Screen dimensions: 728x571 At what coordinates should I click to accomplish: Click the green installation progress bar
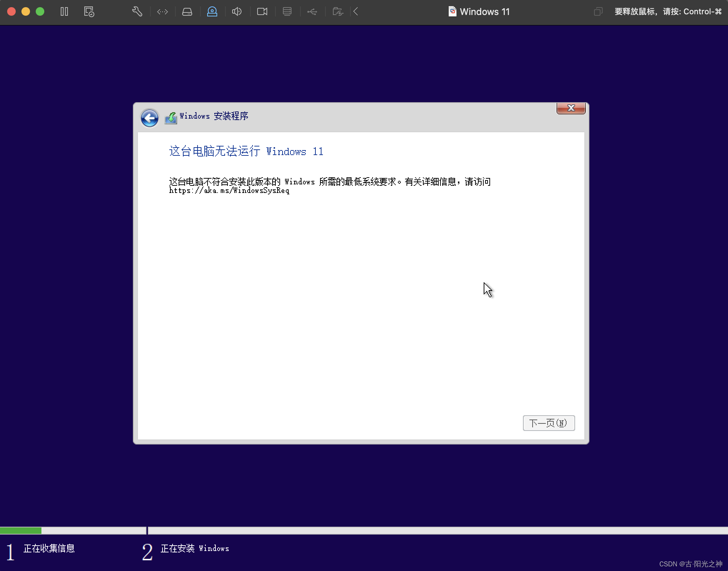[x=21, y=531]
